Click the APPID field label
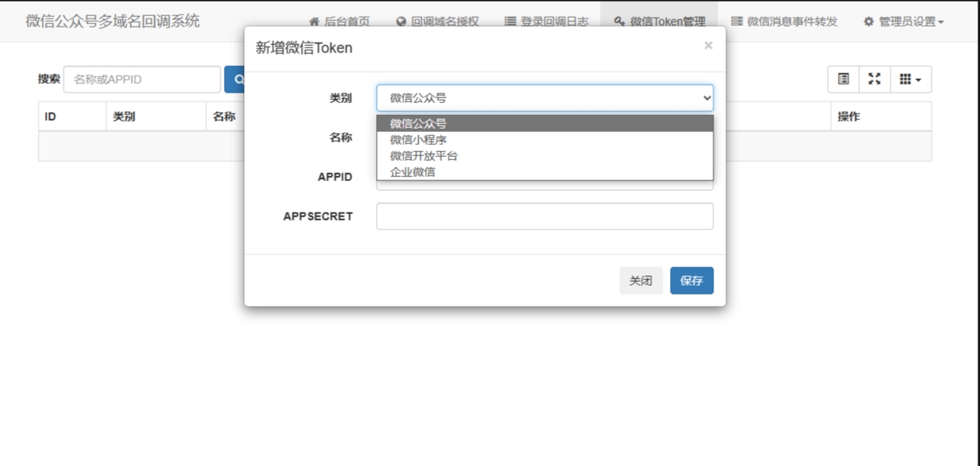 (335, 177)
